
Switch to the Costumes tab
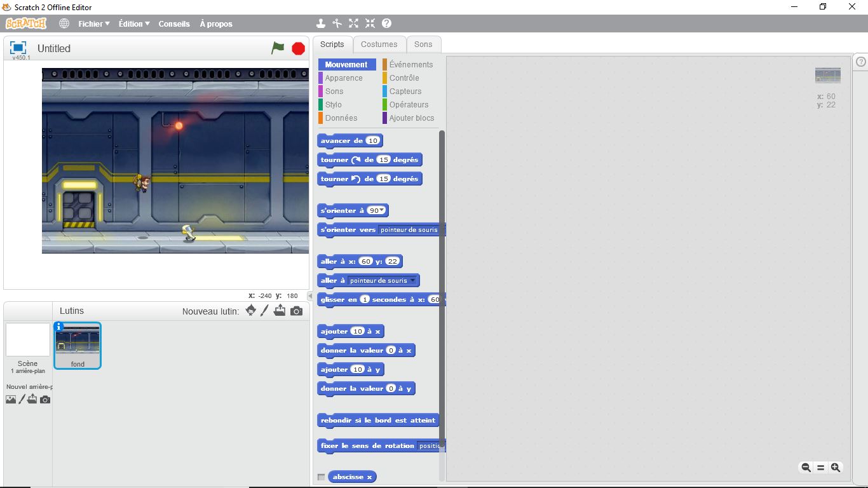tap(379, 44)
